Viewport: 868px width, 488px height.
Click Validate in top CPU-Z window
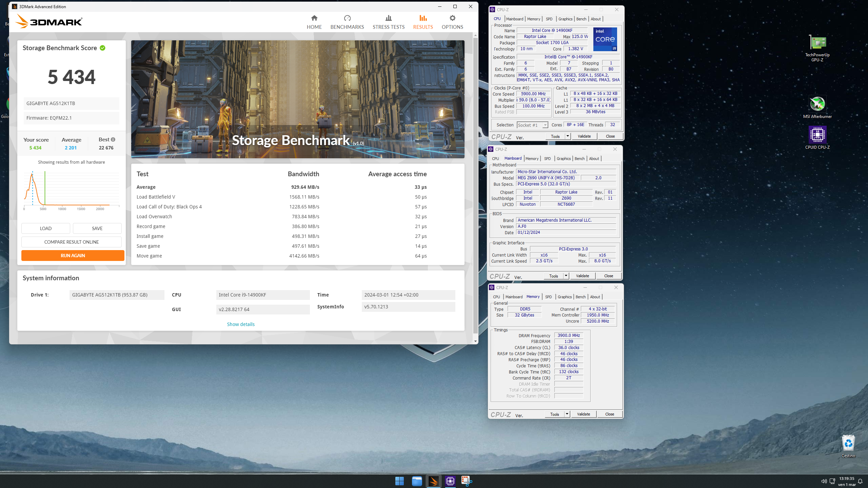tap(584, 136)
